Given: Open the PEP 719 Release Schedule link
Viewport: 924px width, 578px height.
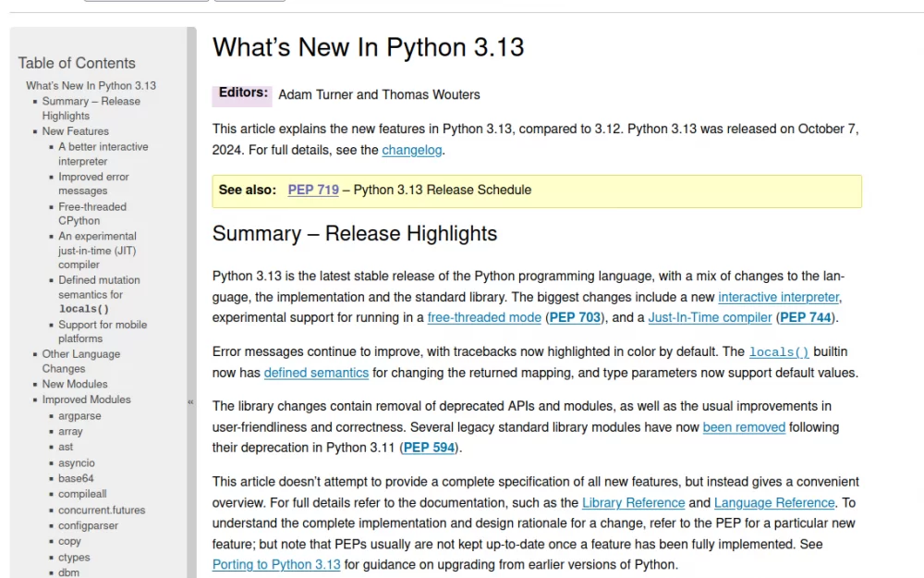Looking at the screenshot, I should (313, 190).
